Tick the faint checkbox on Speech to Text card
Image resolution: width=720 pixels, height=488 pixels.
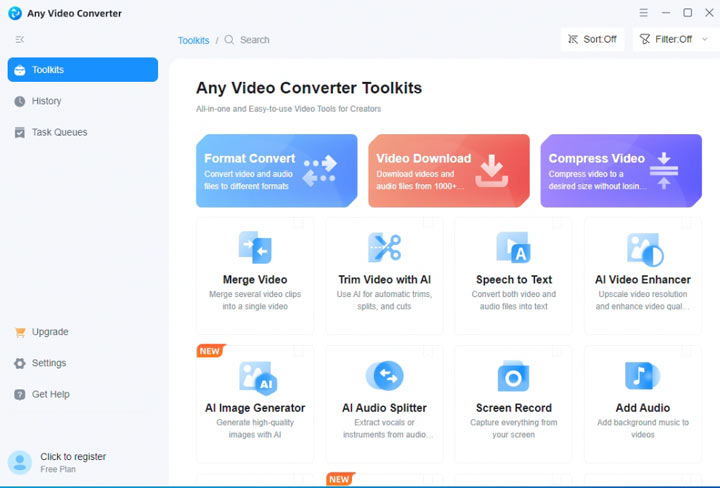coord(557,224)
